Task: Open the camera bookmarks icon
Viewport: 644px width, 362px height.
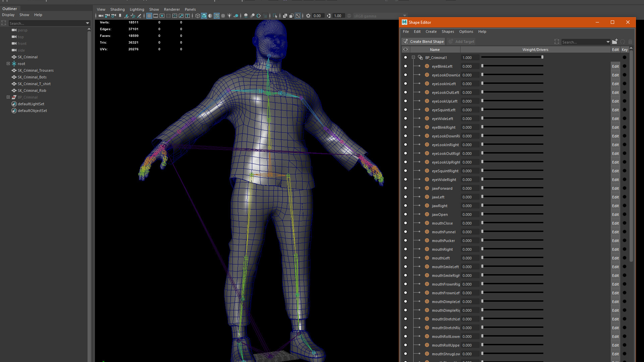Action: click(x=120, y=16)
